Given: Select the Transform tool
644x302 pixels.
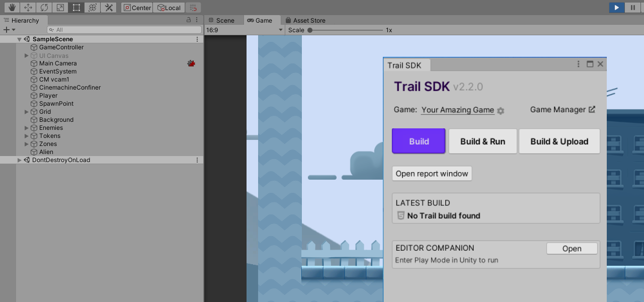Looking at the screenshot, I should pos(92,8).
